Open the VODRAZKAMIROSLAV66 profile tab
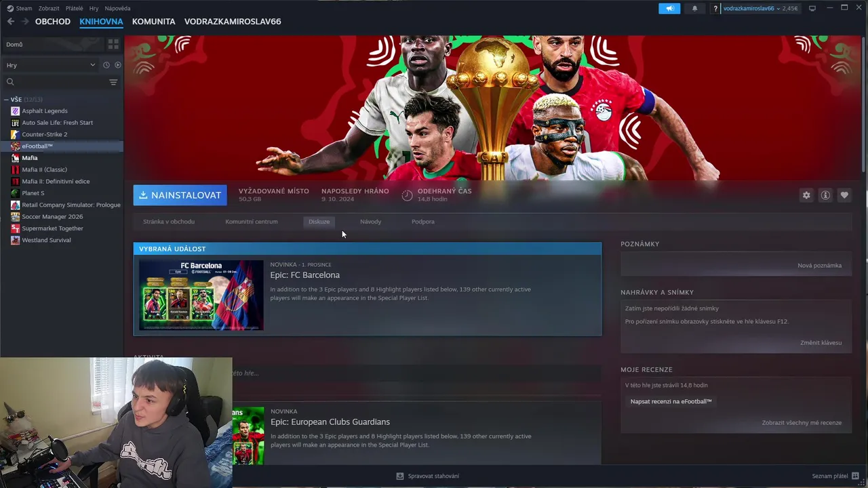The width and height of the screenshot is (868, 488). tap(233, 22)
